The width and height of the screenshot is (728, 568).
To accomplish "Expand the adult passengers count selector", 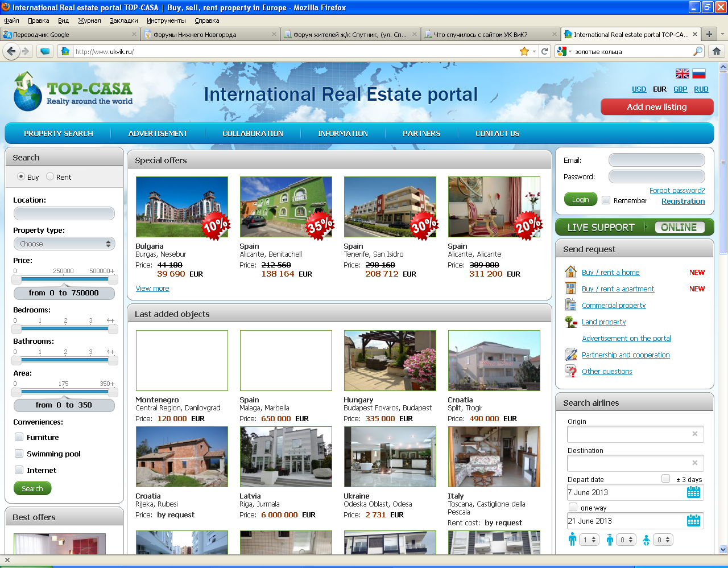I will click(x=589, y=540).
